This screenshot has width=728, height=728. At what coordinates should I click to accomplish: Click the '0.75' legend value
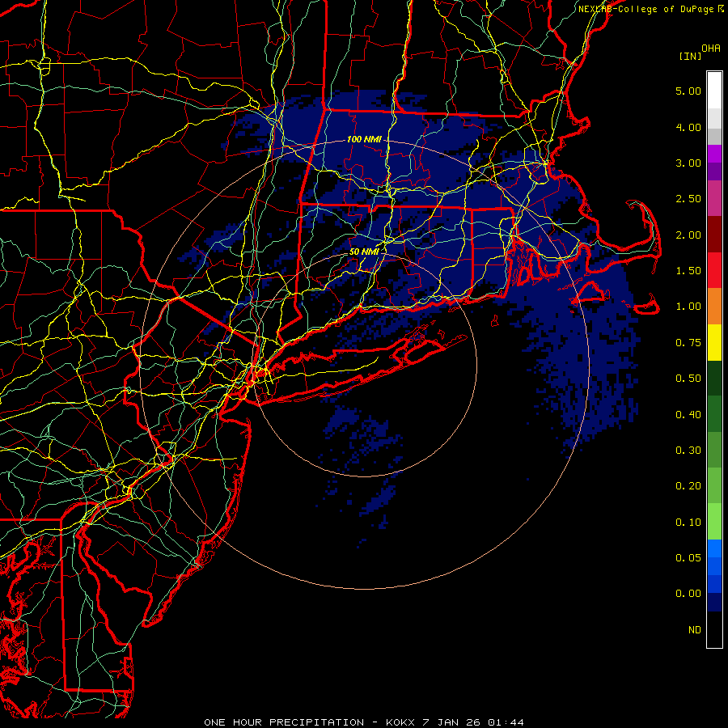[688, 343]
